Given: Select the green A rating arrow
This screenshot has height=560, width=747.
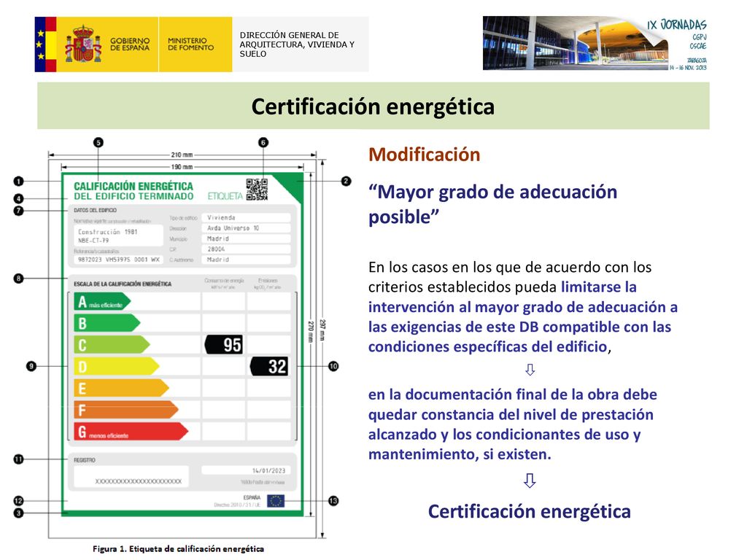Looking at the screenshot, I should click(x=102, y=302).
